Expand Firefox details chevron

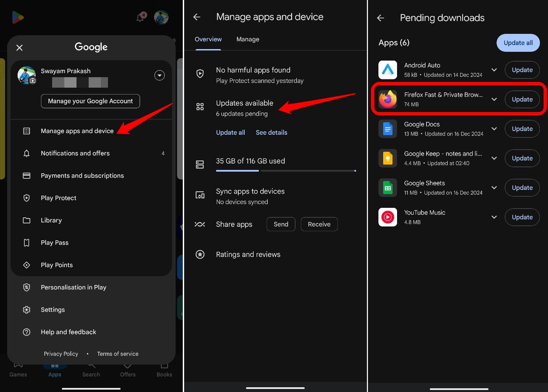click(x=494, y=100)
